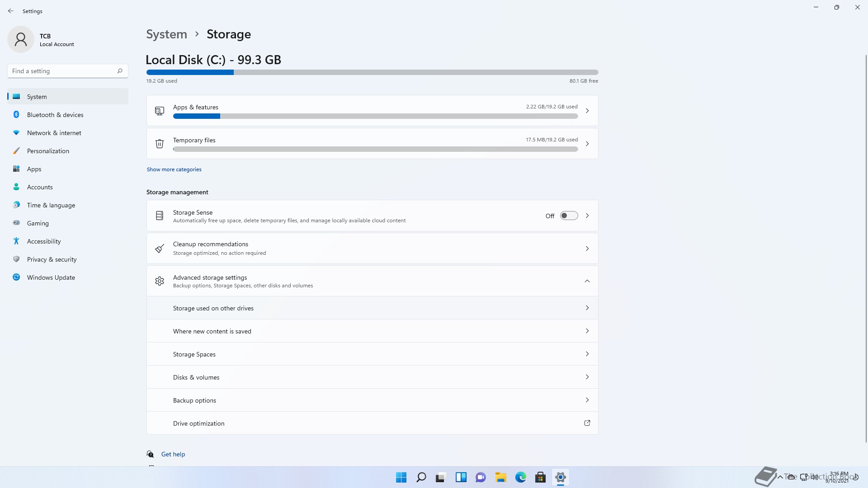Click the Privacy & security shield icon
The image size is (868, 488).
(16, 259)
